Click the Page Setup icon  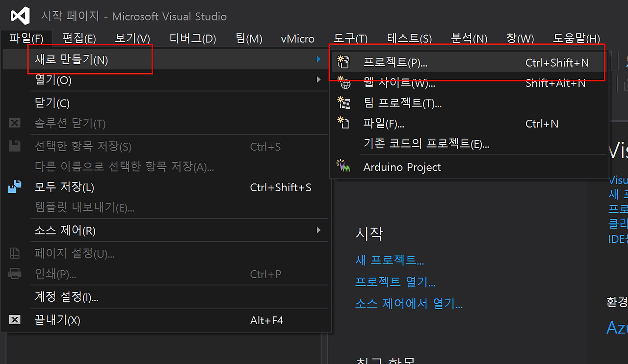pyautogui.click(x=15, y=253)
